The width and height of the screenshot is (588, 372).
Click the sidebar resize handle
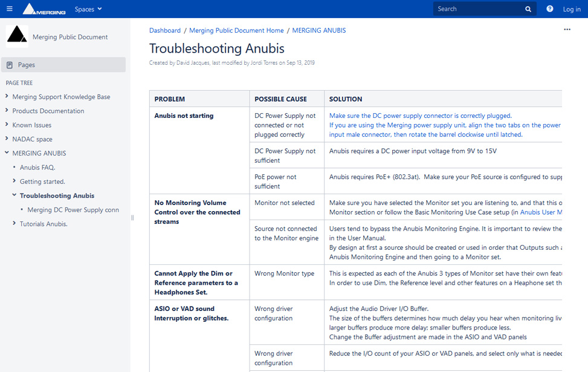tap(132, 218)
